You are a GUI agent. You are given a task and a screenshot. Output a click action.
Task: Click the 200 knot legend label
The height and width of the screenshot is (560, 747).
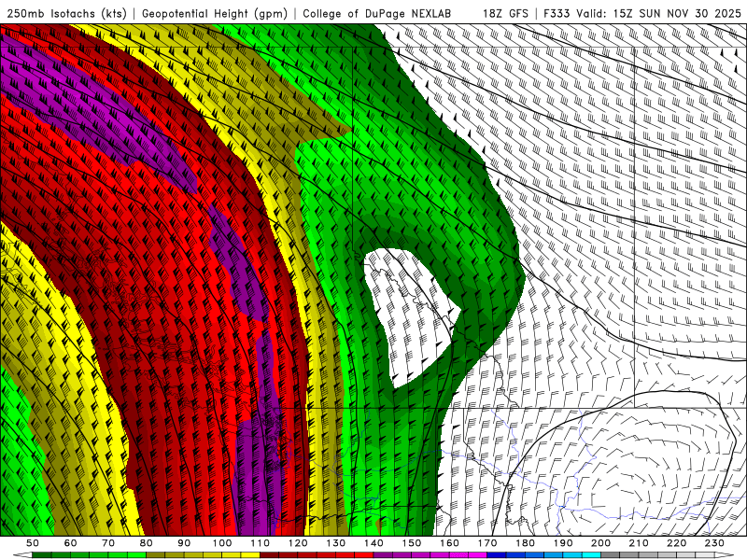(x=600, y=543)
